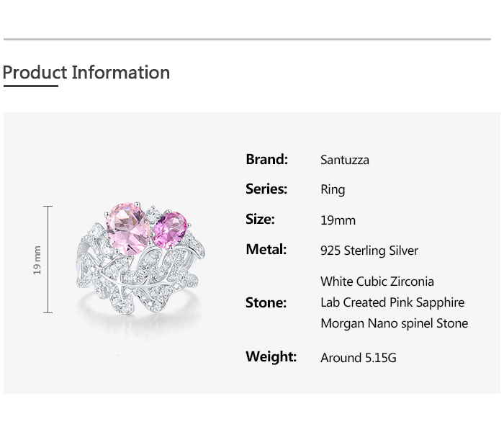Click the Size: label
This screenshot has width=504, height=437.
(260, 219)
